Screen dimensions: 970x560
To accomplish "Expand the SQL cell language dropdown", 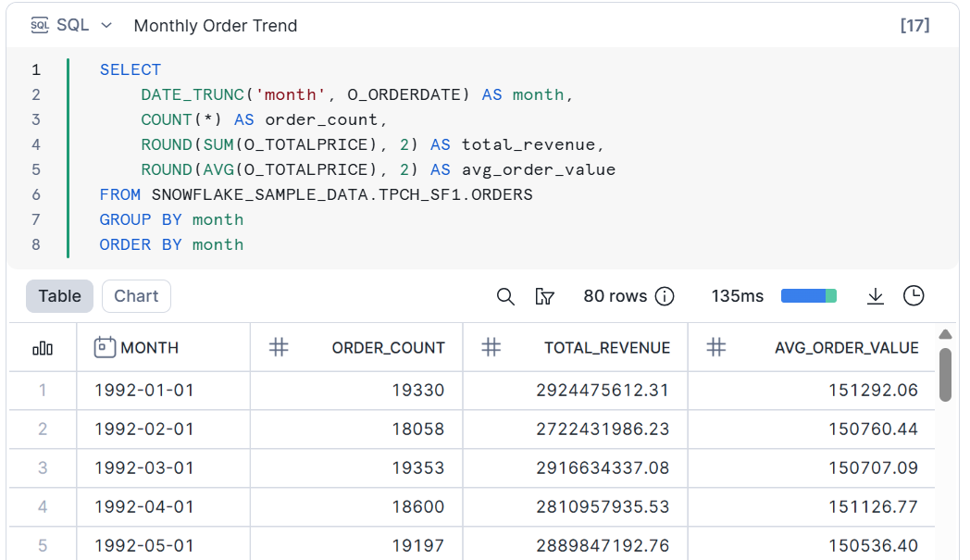I will click(106, 25).
